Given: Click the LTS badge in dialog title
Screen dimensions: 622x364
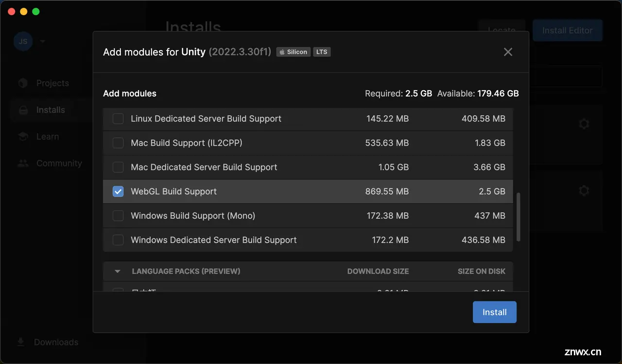Looking at the screenshot, I should (322, 52).
